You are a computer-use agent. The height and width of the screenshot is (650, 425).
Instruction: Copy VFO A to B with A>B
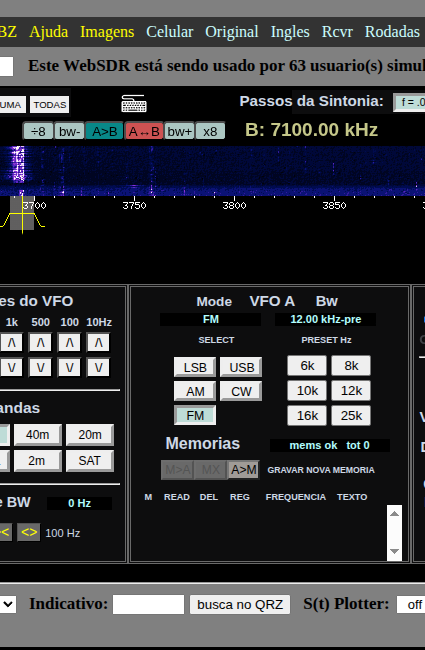[104, 131]
